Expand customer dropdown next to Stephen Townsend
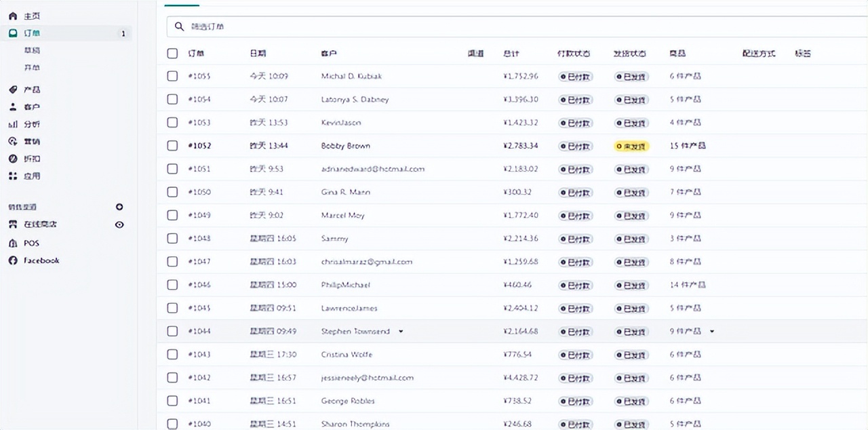Viewport: 868px width, 430px height. [x=401, y=332]
